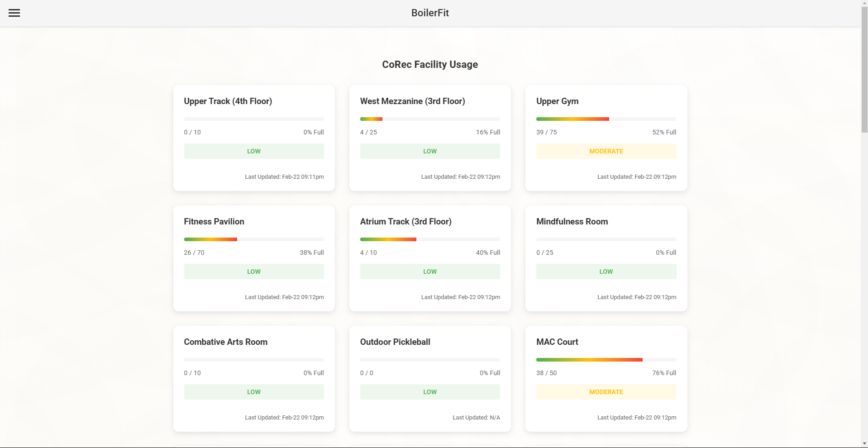Open the Upper Track (4th Floor) card
This screenshot has width=868, height=448.
(228, 101)
